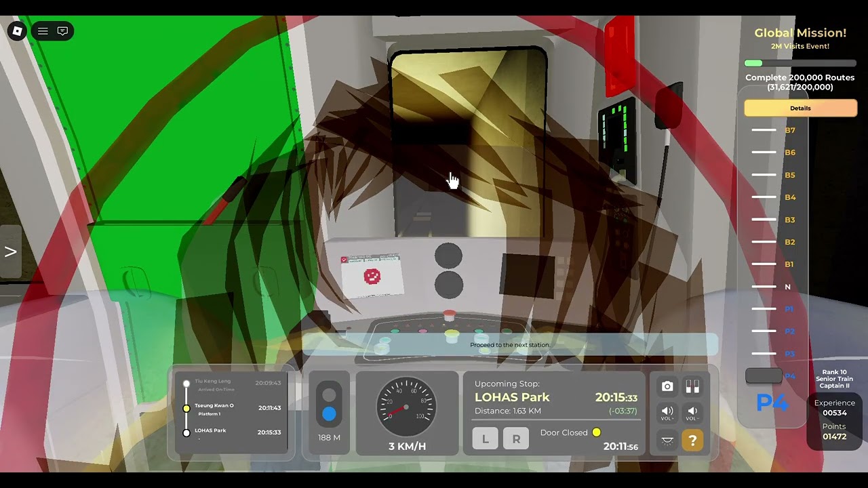Click the Tiu Keng Leng route entry

234,384
